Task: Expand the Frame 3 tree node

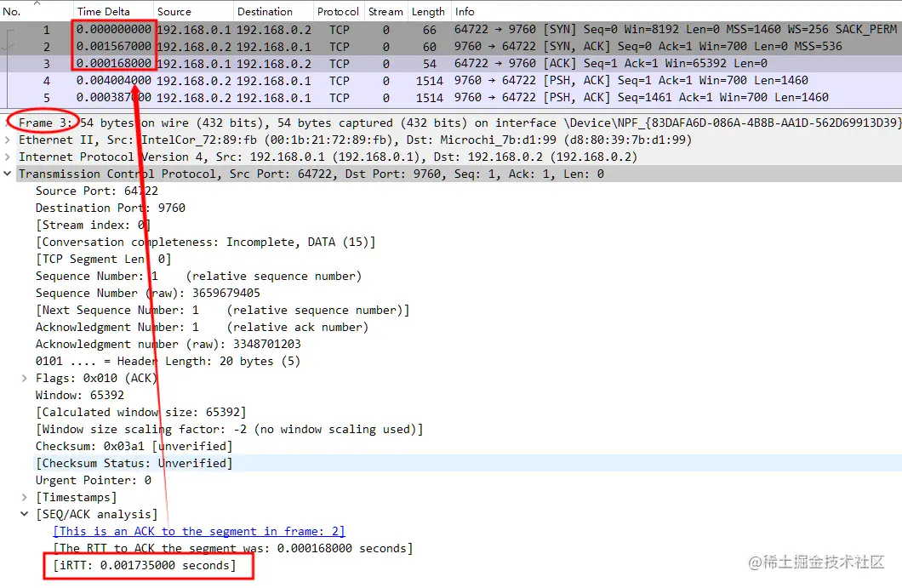Action: 8,123
